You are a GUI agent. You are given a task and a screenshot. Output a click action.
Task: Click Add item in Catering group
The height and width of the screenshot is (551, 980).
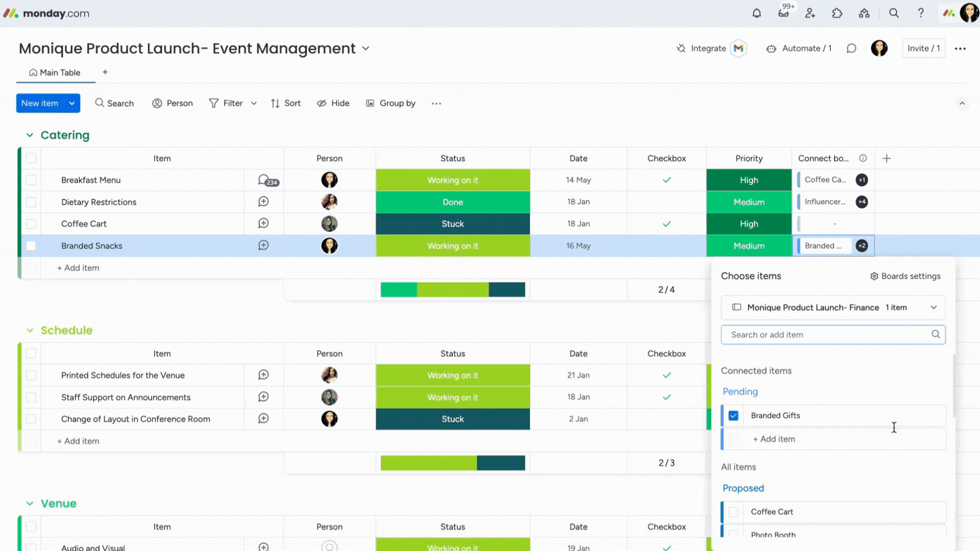click(x=78, y=268)
